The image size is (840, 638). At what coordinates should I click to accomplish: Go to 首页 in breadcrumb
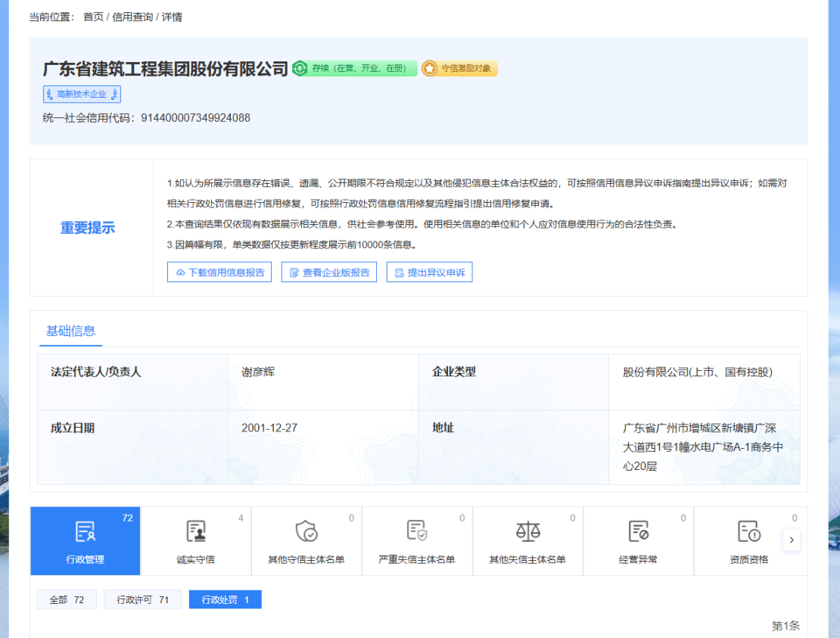point(94,18)
